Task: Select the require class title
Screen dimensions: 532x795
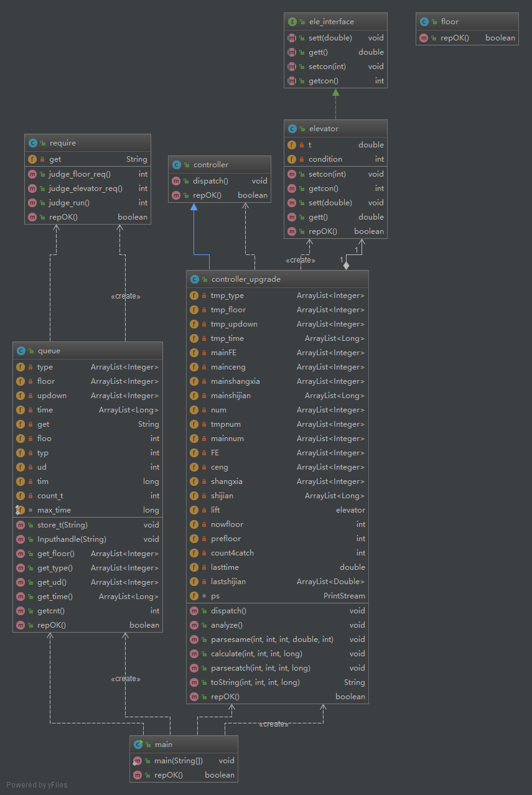Action: pos(62,143)
